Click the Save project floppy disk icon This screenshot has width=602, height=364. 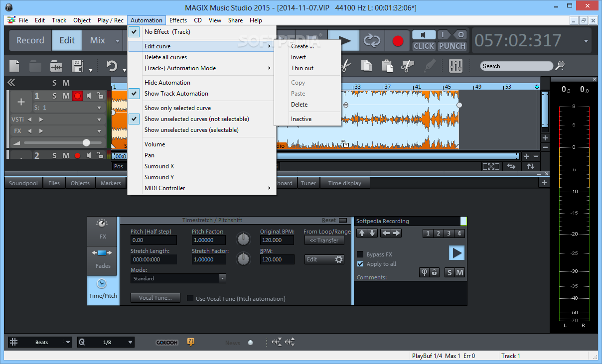pyautogui.click(x=77, y=66)
